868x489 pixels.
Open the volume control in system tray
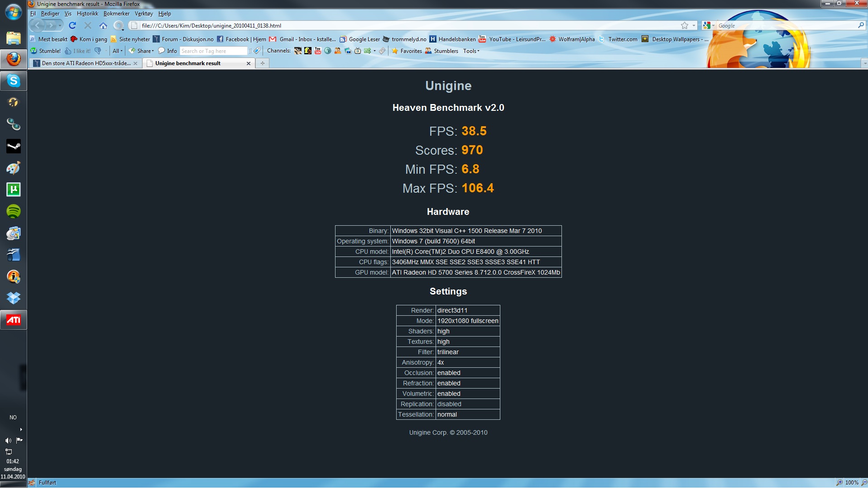[x=8, y=441]
